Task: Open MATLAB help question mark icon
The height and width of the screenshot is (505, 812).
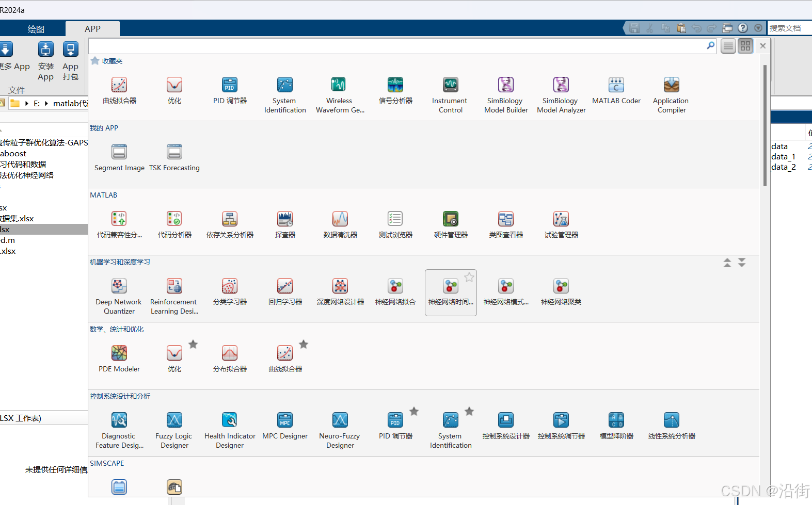Action: tap(743, 28)
